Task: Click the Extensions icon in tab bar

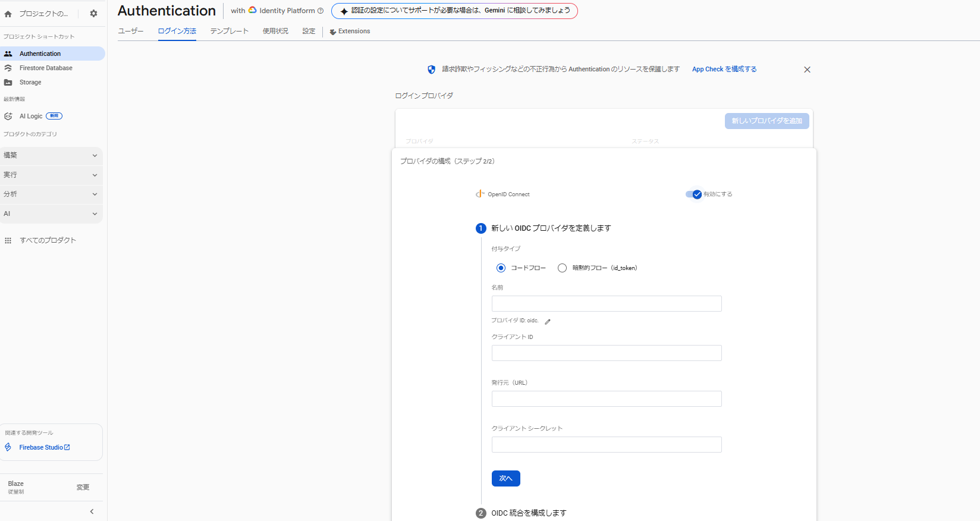Action: coord(333,32)
